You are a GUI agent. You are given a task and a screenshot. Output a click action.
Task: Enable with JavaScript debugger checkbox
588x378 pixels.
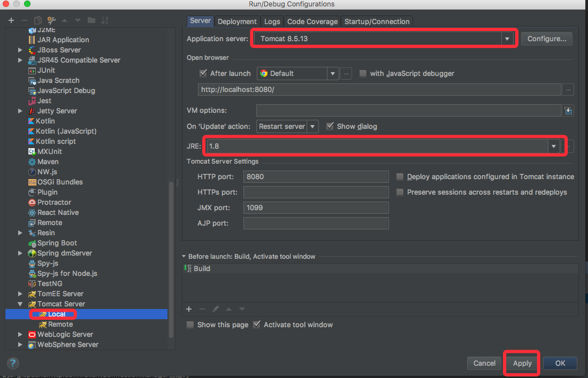point(363,73)
